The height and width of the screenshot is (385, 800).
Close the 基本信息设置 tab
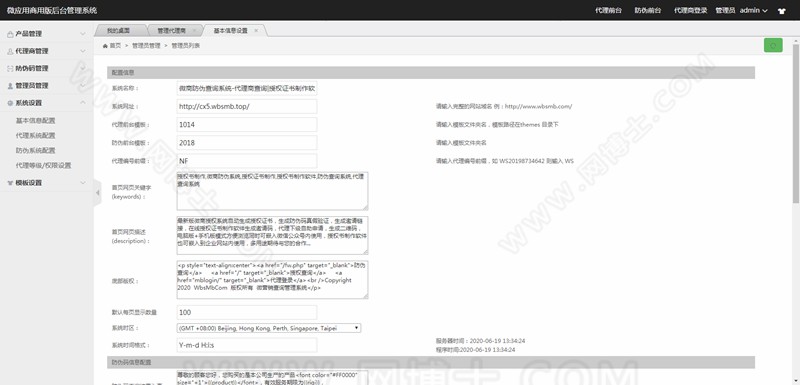coord(256,31)
